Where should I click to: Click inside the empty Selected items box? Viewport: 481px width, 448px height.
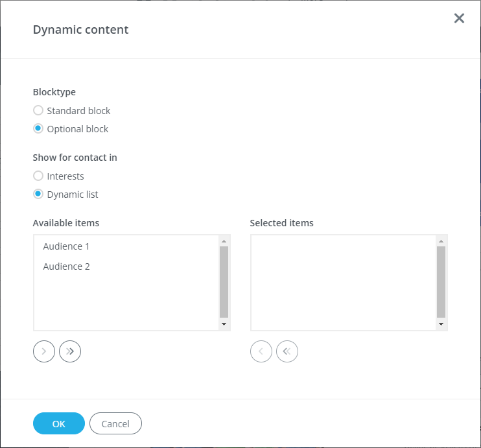tap(342, 282)
